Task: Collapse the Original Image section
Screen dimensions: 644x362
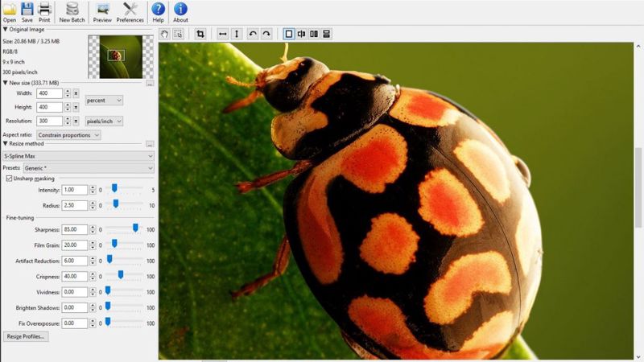Action: pyautogui.click(x=6, y=30)
